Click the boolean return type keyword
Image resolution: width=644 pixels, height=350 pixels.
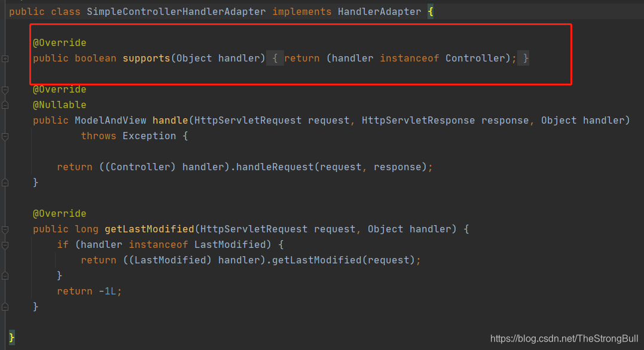pyautogui.click(x=95, y=59)
